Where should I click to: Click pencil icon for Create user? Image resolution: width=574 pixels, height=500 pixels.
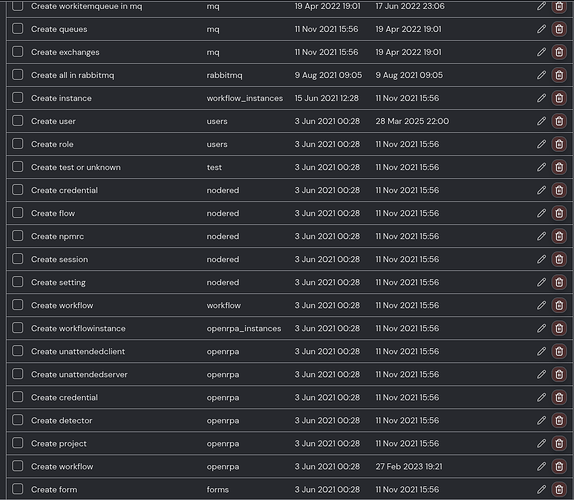[541, 121]
